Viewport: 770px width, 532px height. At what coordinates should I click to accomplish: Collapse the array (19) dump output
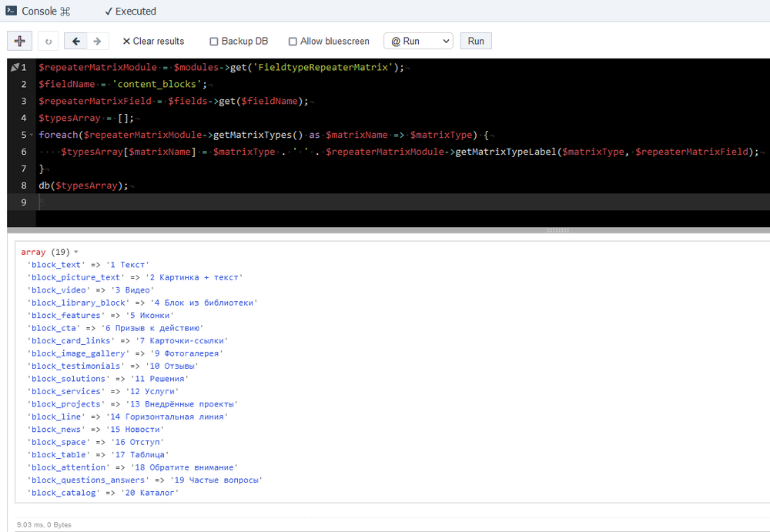75,253
